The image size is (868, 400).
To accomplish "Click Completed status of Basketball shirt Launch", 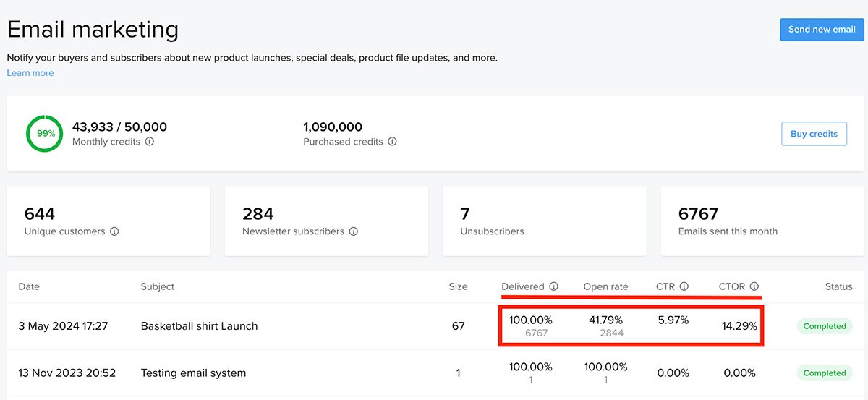I will pyautogui.click(x=824, y=326).
